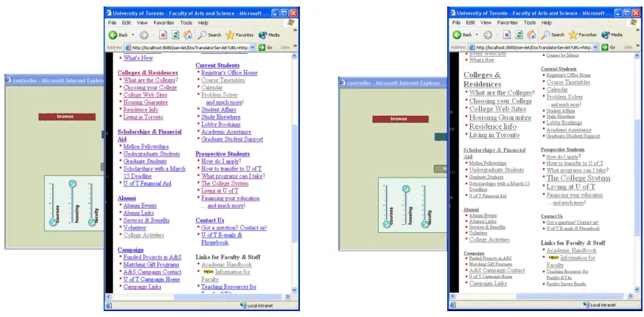The height and width of the screenshot is (317, 644).
Task: Expand Links bar chevron in right browser window
Action: pyautogui.click(x=638, y=46)
